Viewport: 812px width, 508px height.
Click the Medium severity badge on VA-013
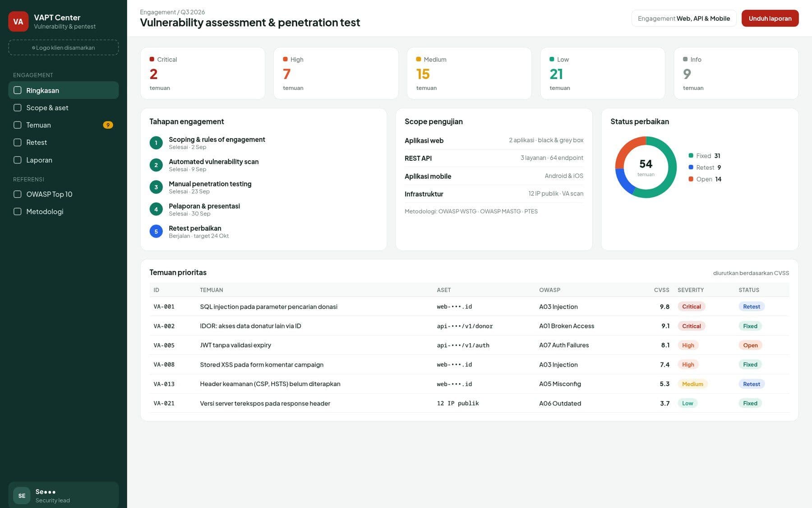tap(692, 384)
